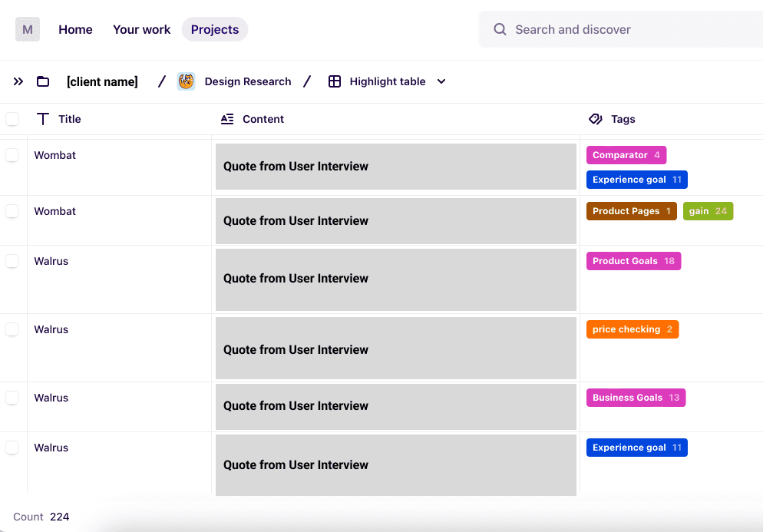This screenshot has width=763, height=532.
Task: Click the Count 224 footer summary
Action: pyautogui.click(x=41, y=517)
